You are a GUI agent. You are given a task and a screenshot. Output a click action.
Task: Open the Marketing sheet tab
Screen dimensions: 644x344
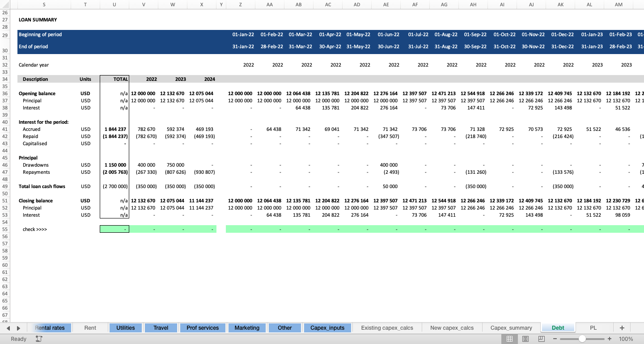click(x=247, y=327)
